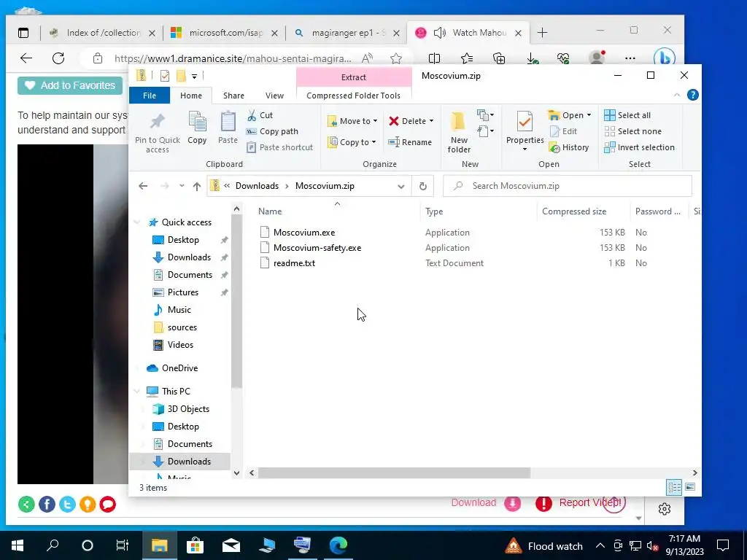This screenshot has height=560, width=747.
Task: Switch to magiranger ep1 browser tab
Action: click(x=347, y=32)
